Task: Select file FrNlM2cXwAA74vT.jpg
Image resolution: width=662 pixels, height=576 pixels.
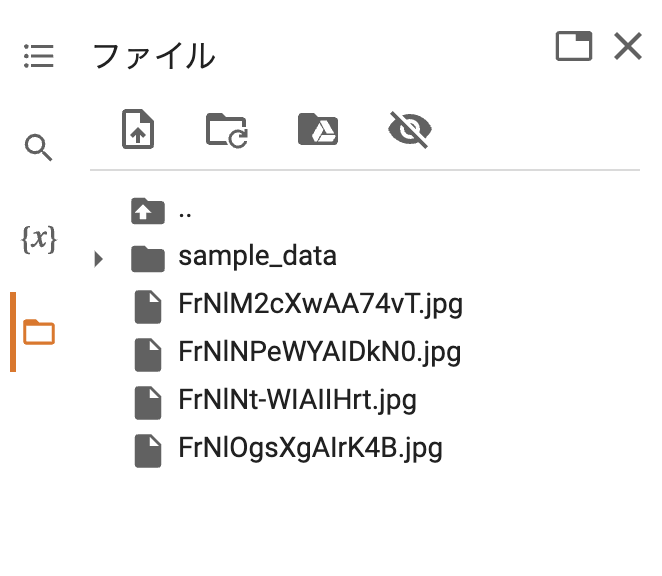Action: pos(320,304)
